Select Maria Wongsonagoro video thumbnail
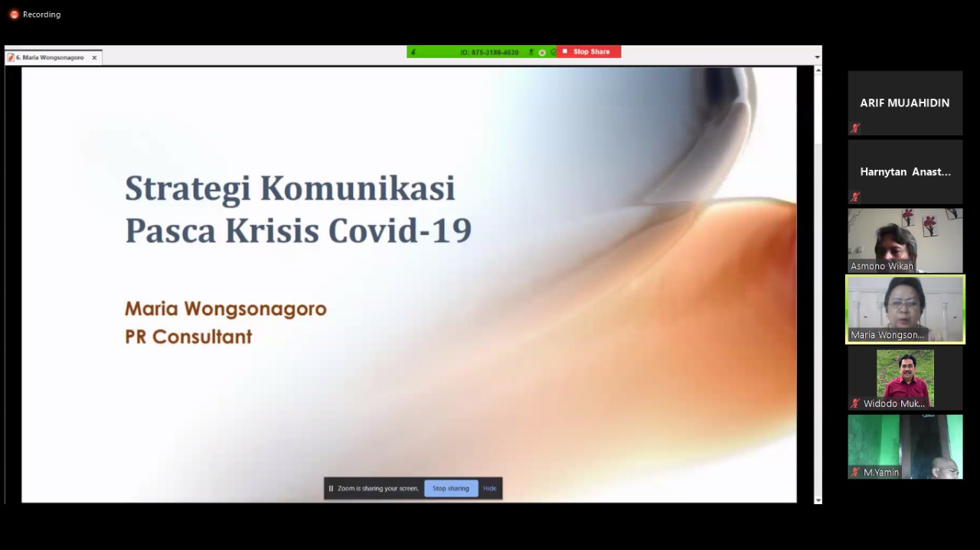Image resolution: width=980 pixels, height=550 pixels. (905, 309)
